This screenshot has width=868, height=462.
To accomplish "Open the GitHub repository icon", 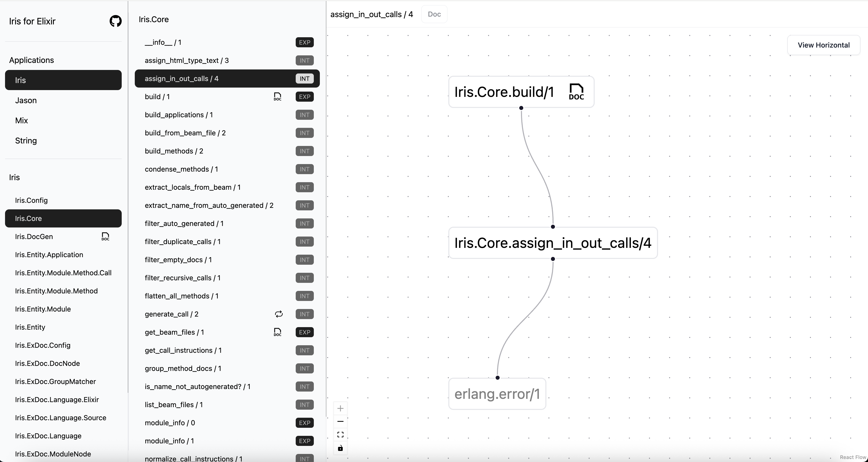I will 115,21.
